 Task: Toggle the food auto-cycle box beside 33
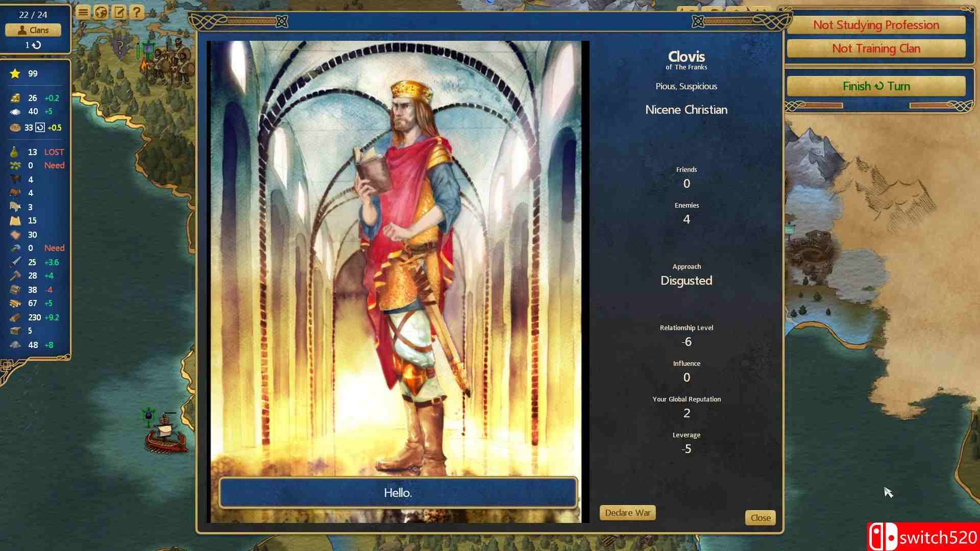click(40, 128)
